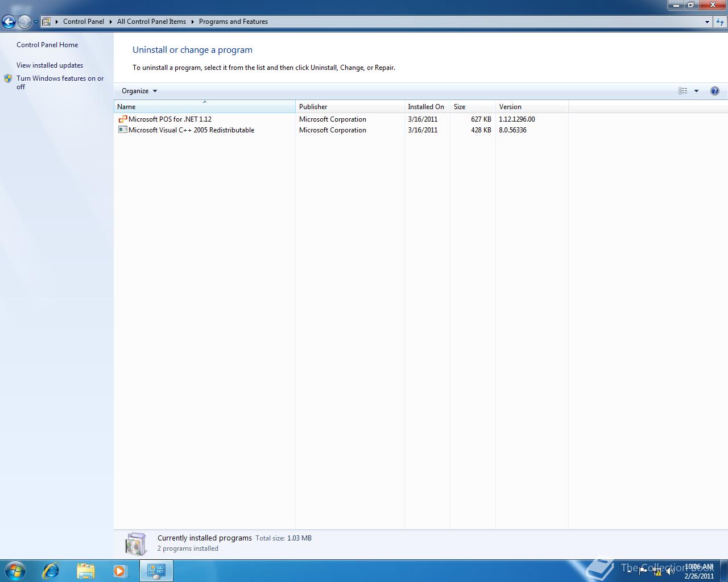Sort by Size column header
The image size is (728, 582).
click(473, 107)
